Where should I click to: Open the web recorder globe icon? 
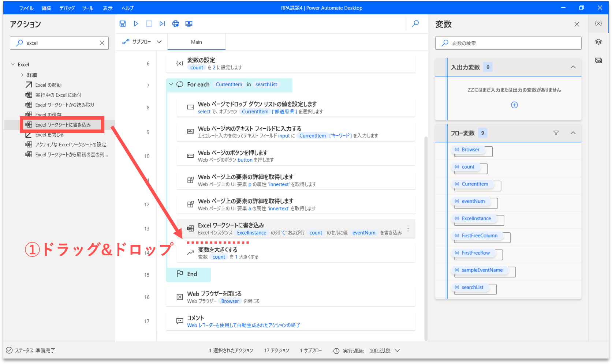click(x=176, y=24)
